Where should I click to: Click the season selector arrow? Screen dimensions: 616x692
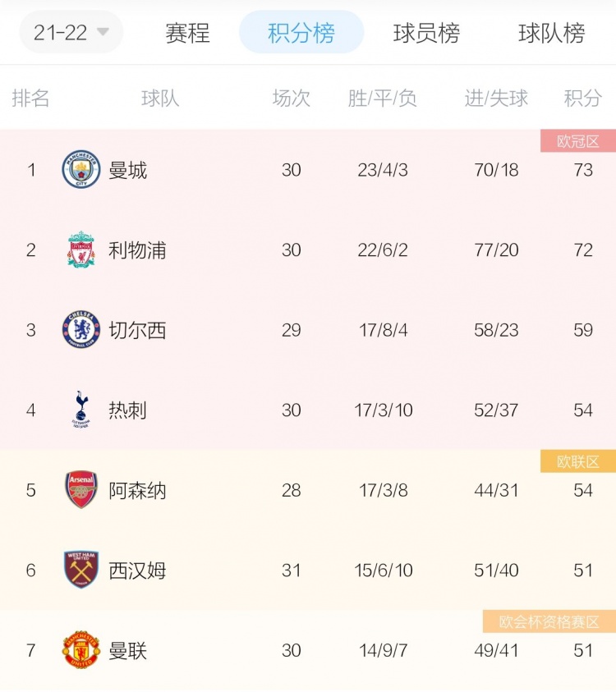coord(103,32)
